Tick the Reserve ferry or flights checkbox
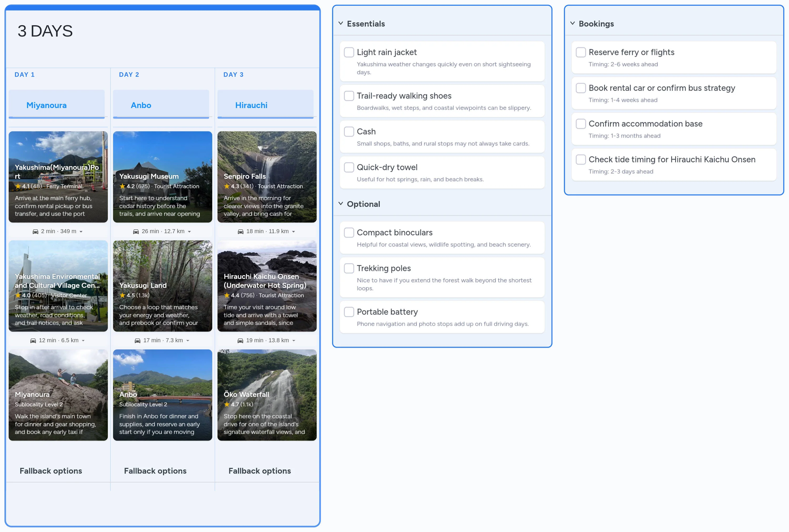Image resolution: width=789 pixels, height=532 pixels. (x=580, y=52)
